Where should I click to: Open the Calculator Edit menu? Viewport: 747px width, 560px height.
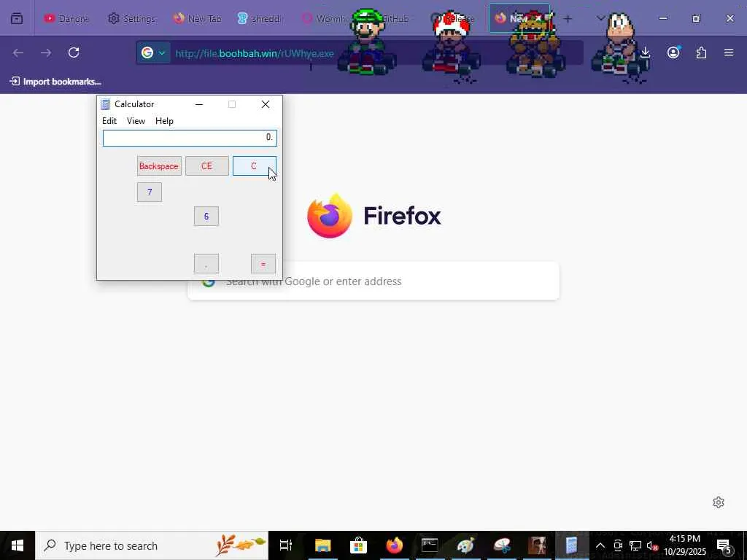(109, 121)
